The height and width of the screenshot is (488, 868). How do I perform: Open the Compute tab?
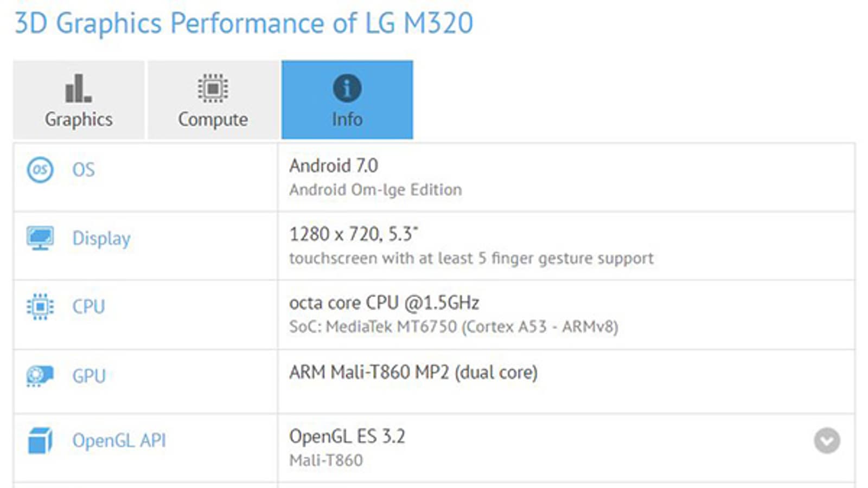pyautogui.click(x=213, y=119)
